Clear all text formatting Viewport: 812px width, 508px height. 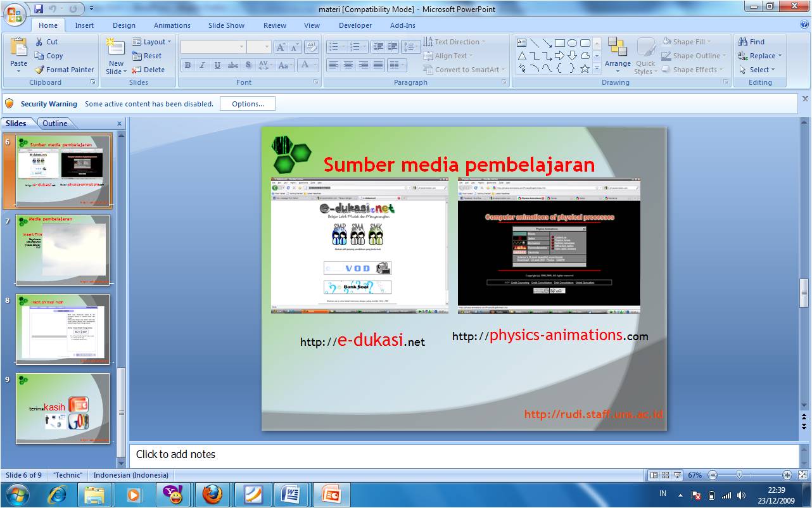311,47
